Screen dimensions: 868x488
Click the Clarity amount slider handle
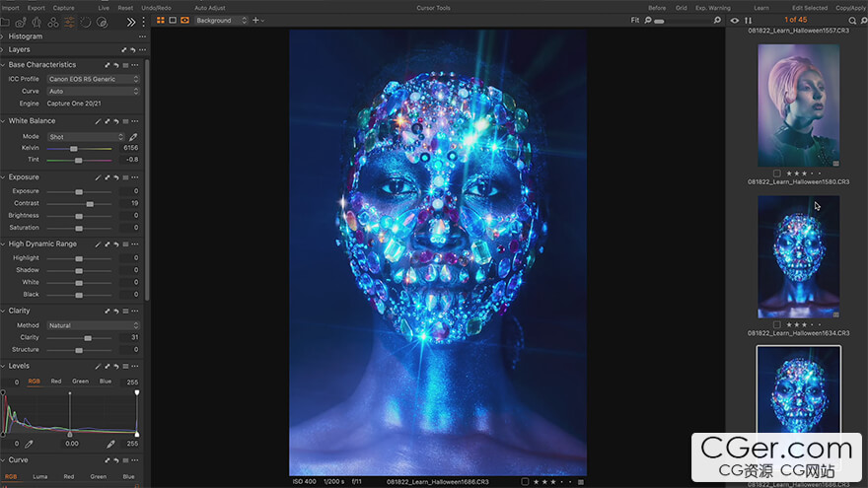pos(88,338)
